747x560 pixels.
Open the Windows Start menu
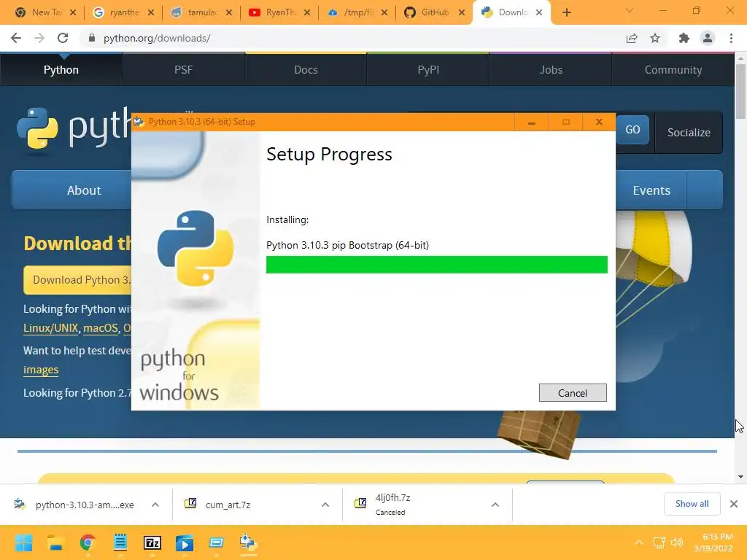[x=23, y=542]
